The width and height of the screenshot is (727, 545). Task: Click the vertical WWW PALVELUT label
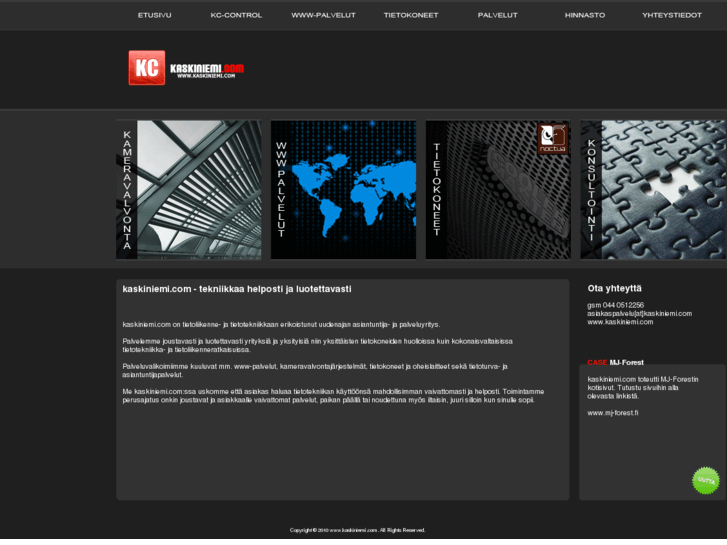click(x=281, y=190)
